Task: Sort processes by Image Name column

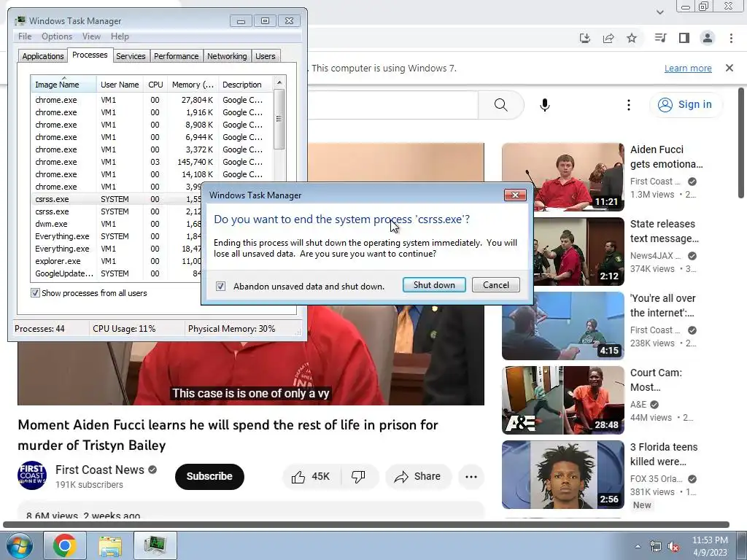Action: 64,85
